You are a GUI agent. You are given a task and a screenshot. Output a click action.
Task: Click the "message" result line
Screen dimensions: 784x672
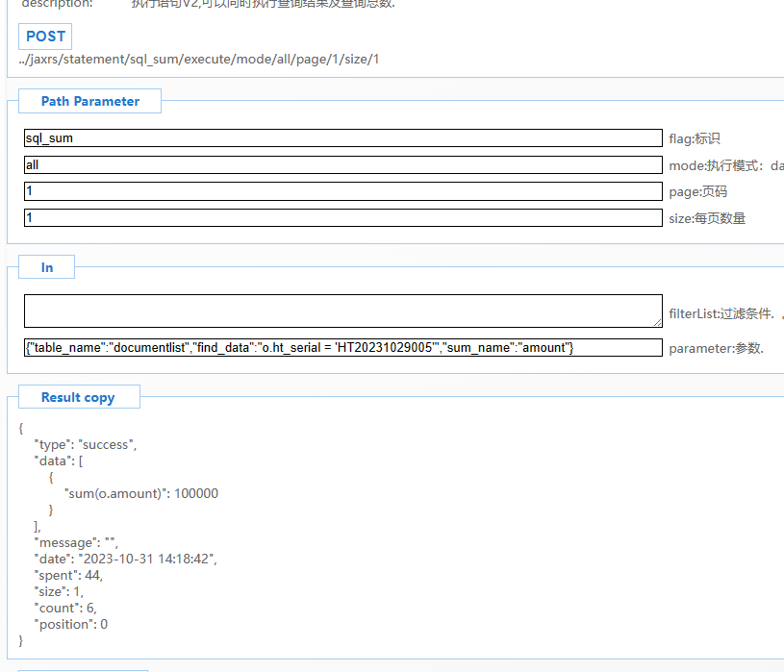click(76, 542)
